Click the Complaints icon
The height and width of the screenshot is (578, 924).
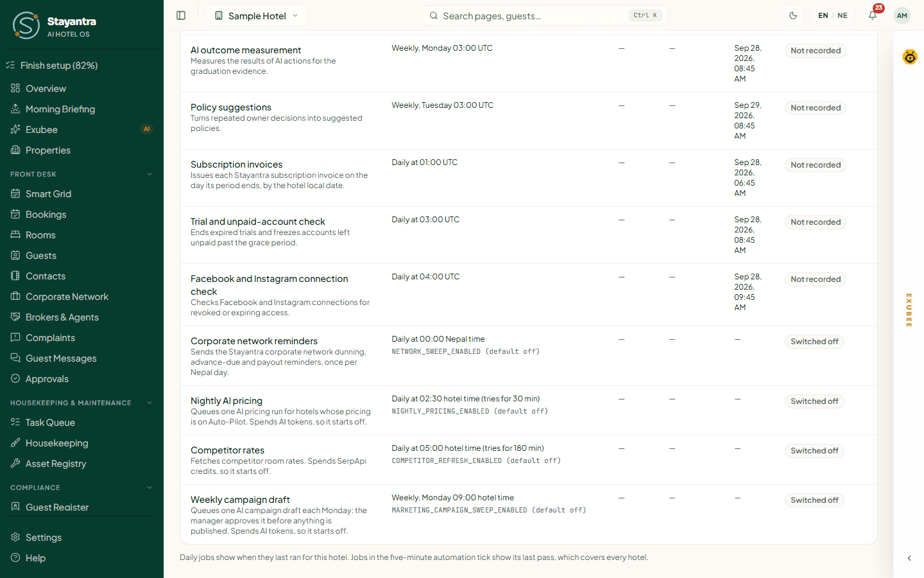point(15,337)
